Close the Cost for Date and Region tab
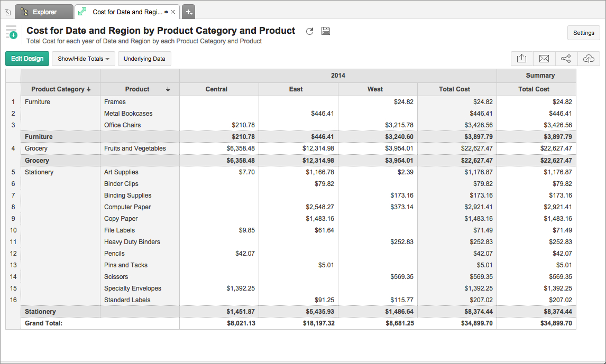 click(173, 12)
